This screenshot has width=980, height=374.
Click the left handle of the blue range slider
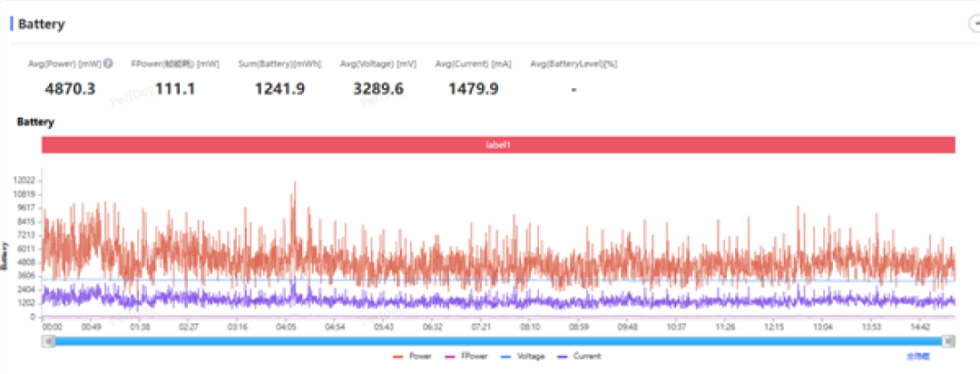pyautogui.click(x=48, y=341)
